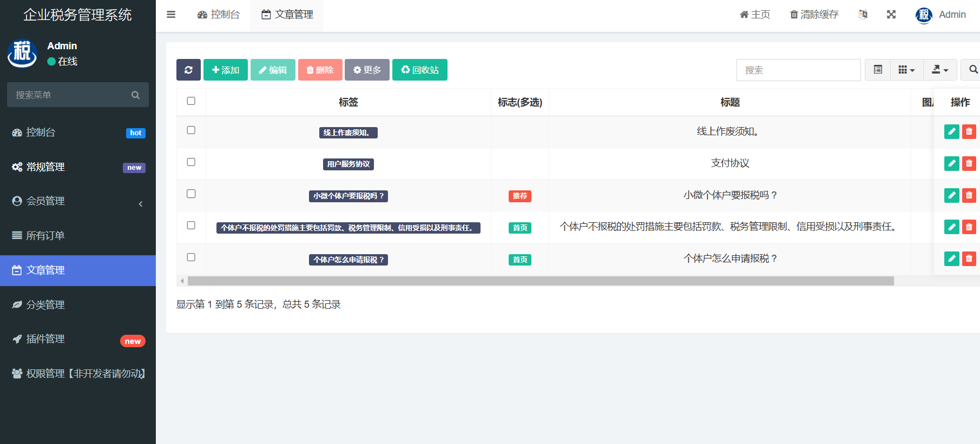Click the fullscreen expand icon
This screenshot has height=444, width=980.
tap(891, 15)
